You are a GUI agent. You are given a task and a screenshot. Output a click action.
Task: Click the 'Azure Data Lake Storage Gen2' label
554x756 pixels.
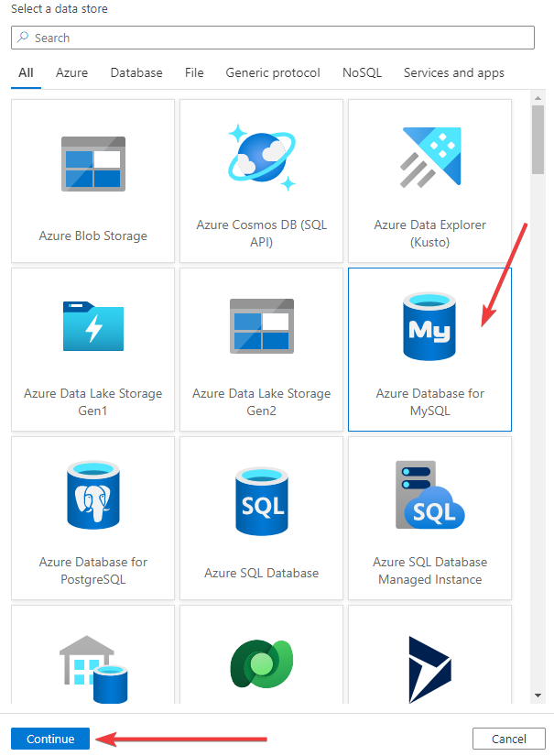(x=262, y=402)
